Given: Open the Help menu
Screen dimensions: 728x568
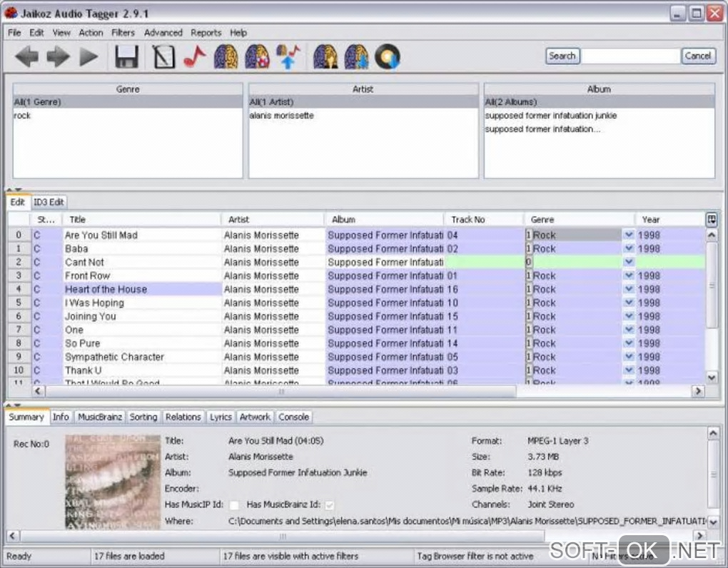Looking at the screenshot, I should point(238,33).
